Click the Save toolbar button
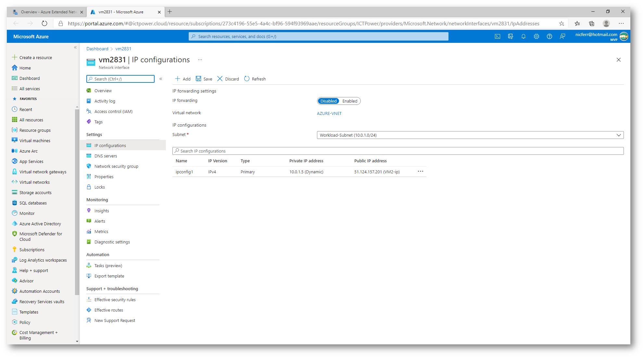644x358 pixels. 204,79
